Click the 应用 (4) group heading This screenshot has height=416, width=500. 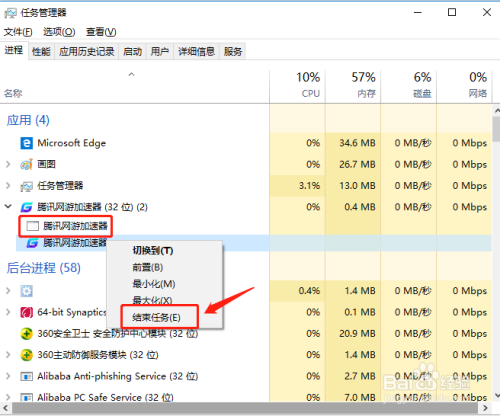pos(28,120)
